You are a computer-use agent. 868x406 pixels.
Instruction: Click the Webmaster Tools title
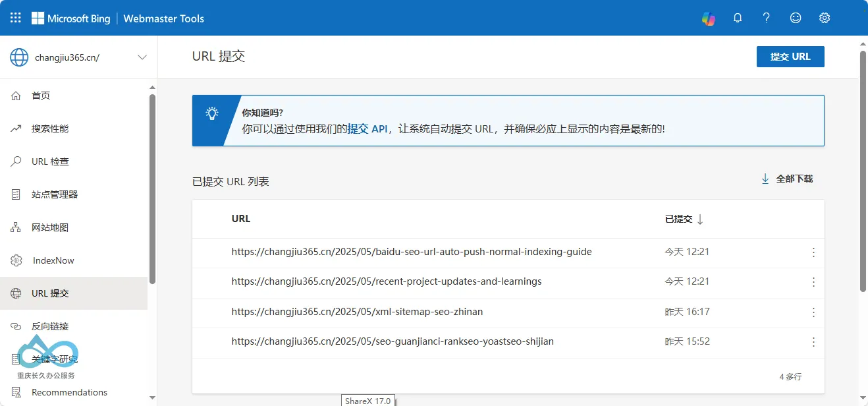coord(164,18)
